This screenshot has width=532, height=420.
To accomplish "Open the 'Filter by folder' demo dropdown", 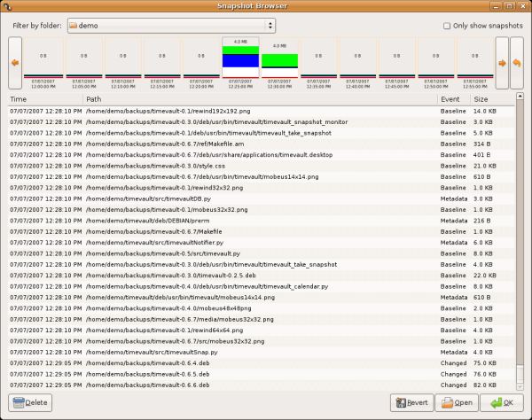I will point(176,26).
